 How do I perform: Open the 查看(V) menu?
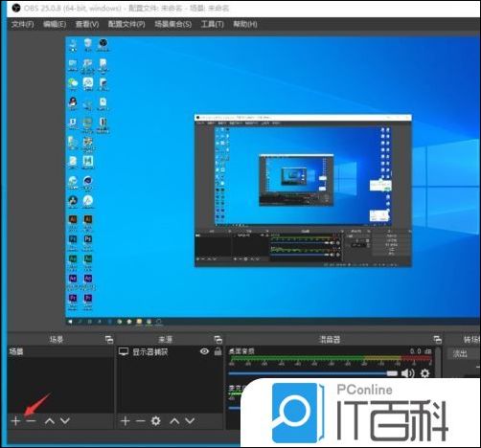[87, 24]
